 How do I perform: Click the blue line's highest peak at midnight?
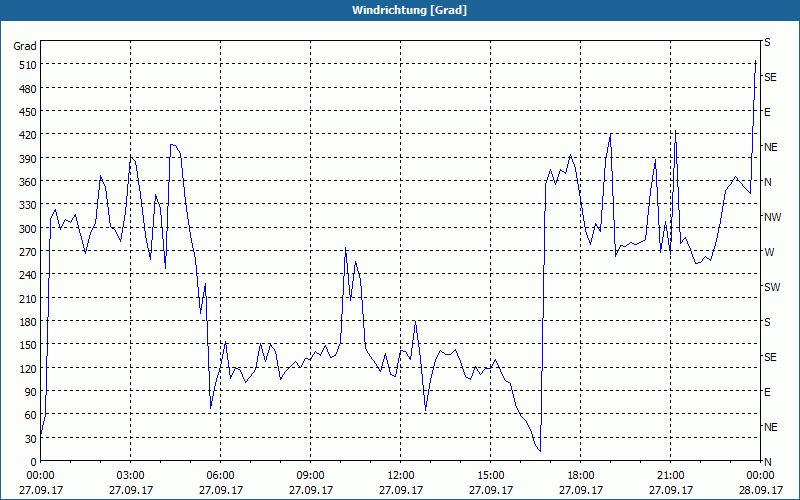tap(755, 62)
